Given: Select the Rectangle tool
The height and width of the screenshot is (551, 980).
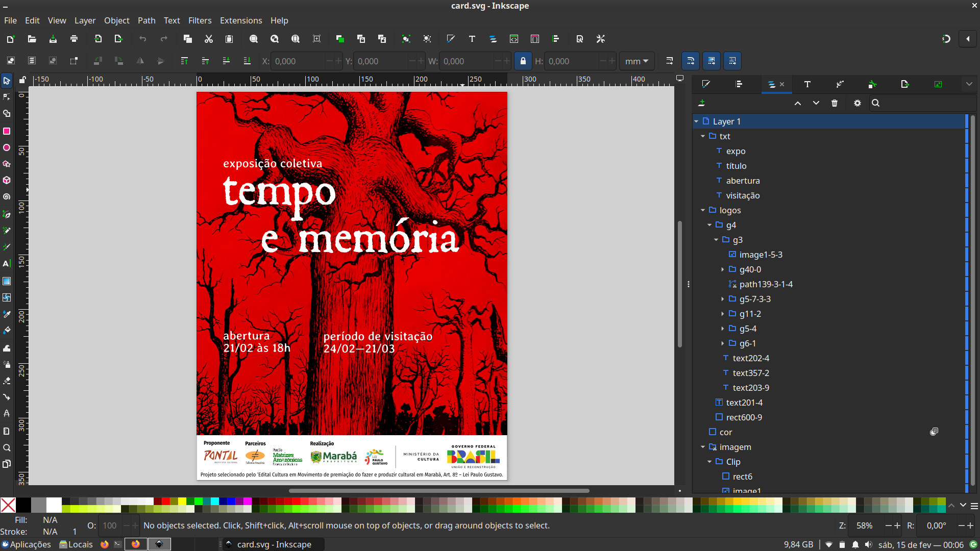Looking at the screenshot, I should (x=7, y=131).
